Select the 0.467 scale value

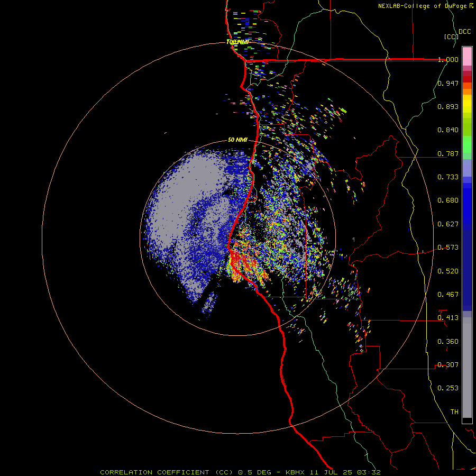[x=448, y=294]
